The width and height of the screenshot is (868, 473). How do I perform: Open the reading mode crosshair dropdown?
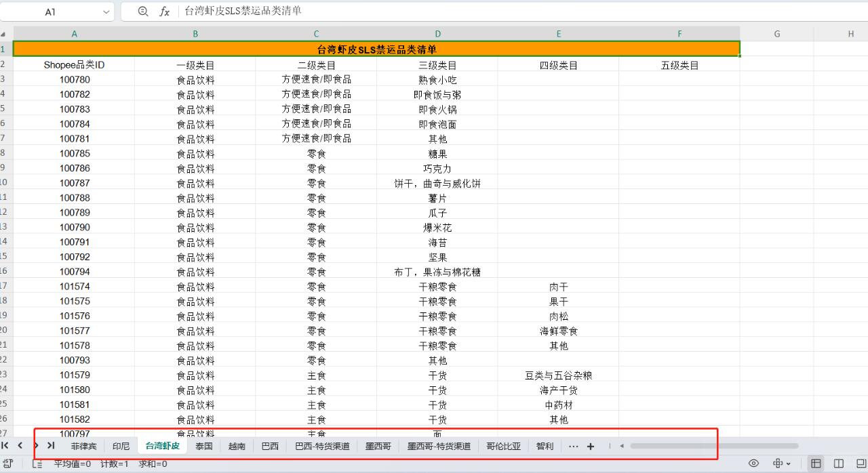pos(782,464)
